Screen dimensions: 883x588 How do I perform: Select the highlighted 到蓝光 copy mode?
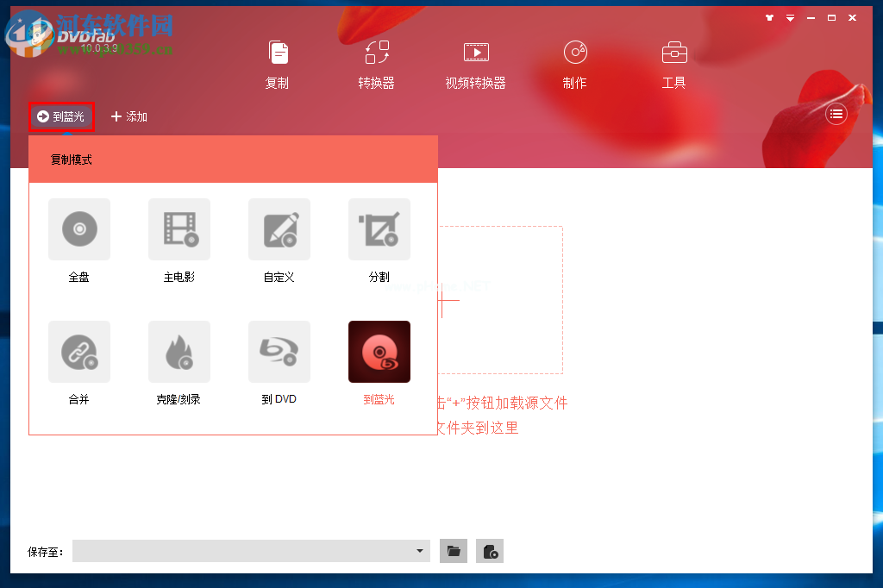click(x=379, y=364)
